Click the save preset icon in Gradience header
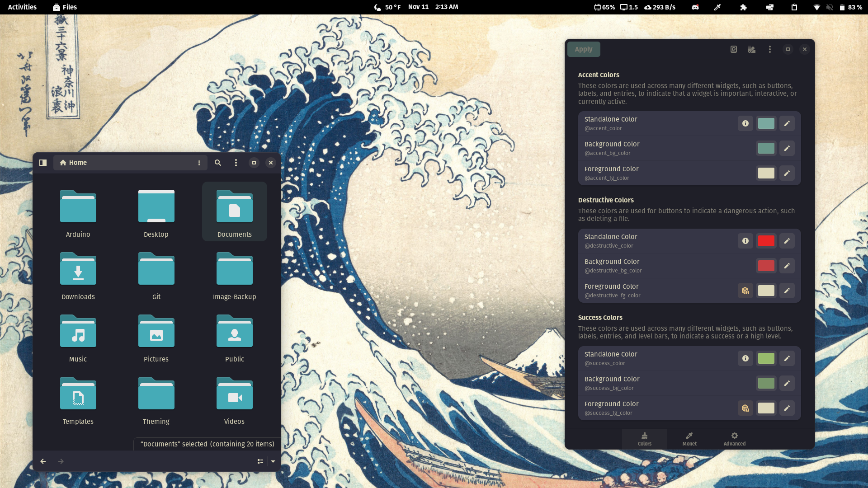The width and height of the screenshot is (868, 488). [733, 49]
